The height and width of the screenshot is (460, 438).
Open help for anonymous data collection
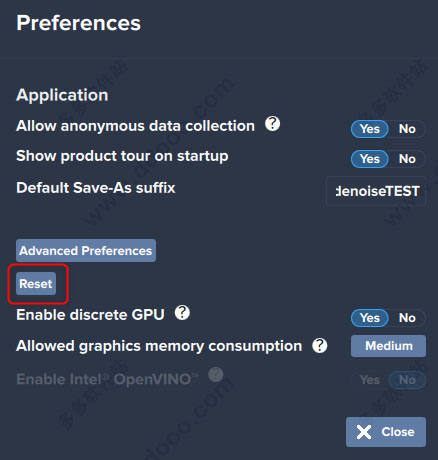[272, 124]
